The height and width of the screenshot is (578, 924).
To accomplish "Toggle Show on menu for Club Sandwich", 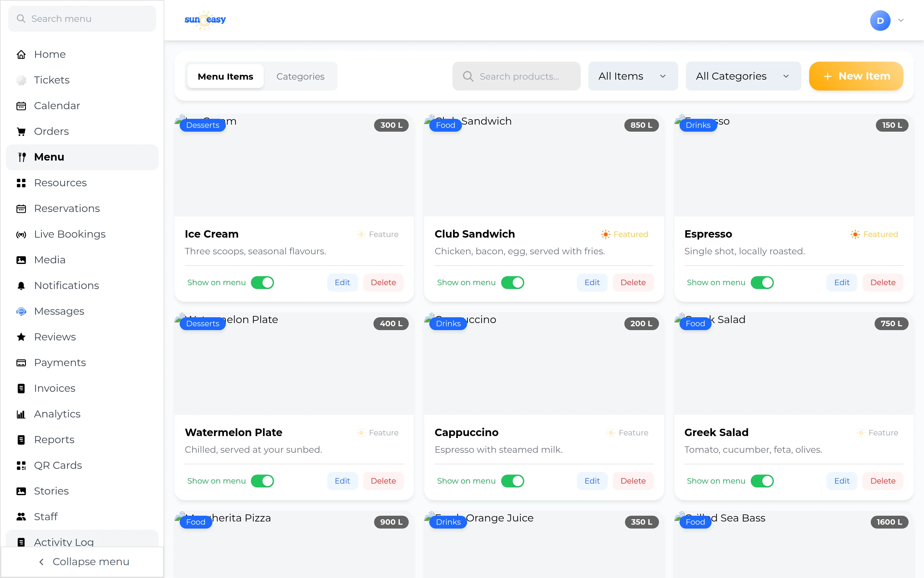I will tap(512, 283).
